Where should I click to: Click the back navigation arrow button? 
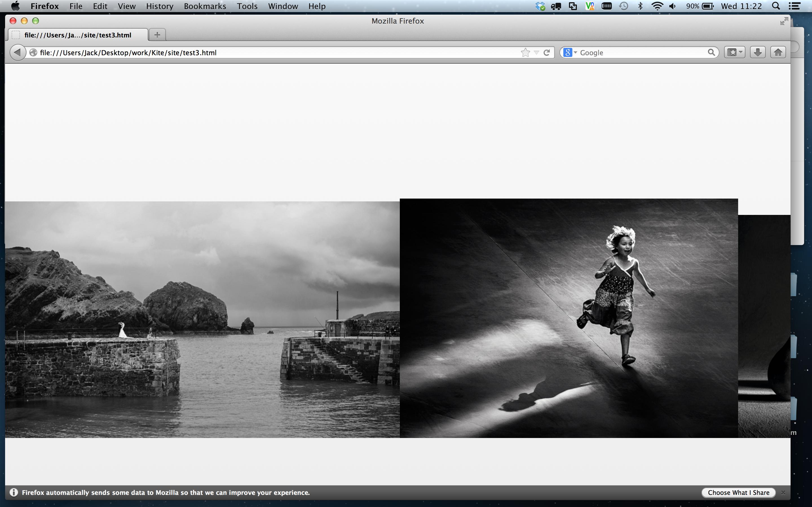(18, 53)
